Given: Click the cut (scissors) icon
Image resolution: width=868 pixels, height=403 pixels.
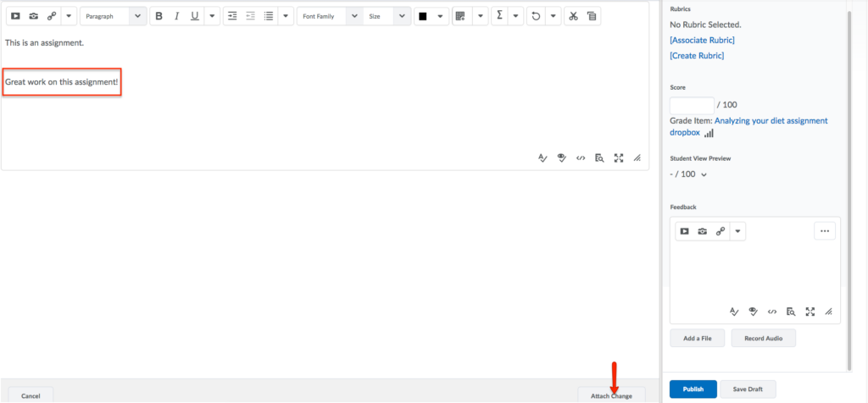Looking at the screenshot, I should pos(573,16).
